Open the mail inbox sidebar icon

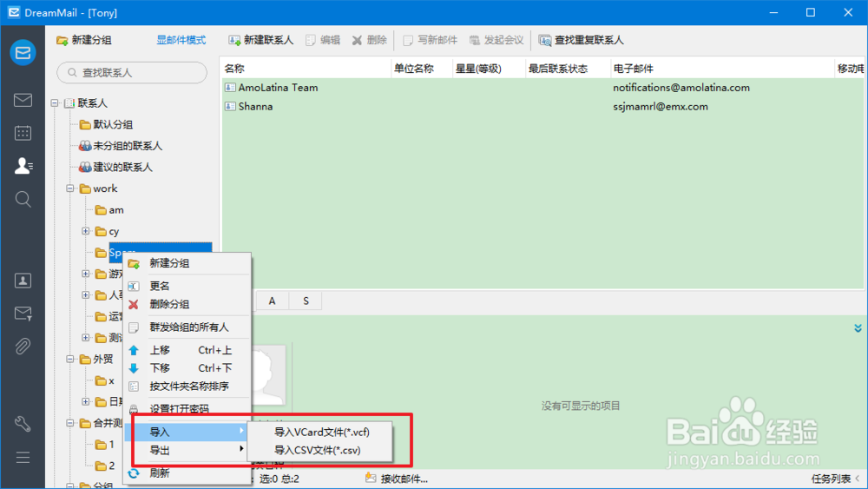tap(23, 100)
